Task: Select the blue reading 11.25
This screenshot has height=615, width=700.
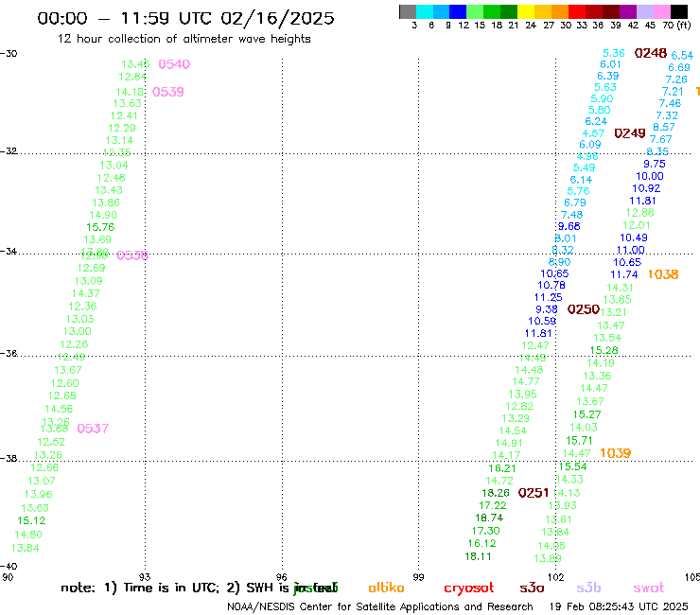Action: click(549, 297)
